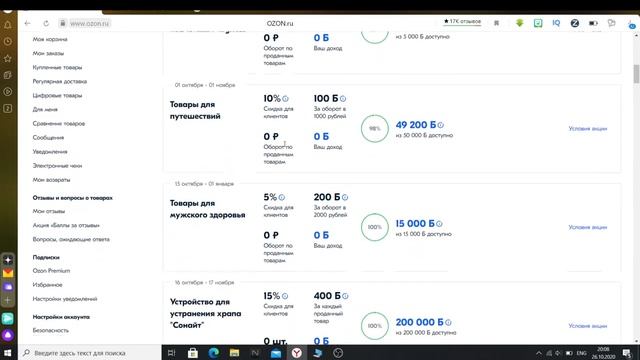The width and height of the screenshot is (640, 360).
Task: Open Уведомления in sidebar
Action: (50, 152)
